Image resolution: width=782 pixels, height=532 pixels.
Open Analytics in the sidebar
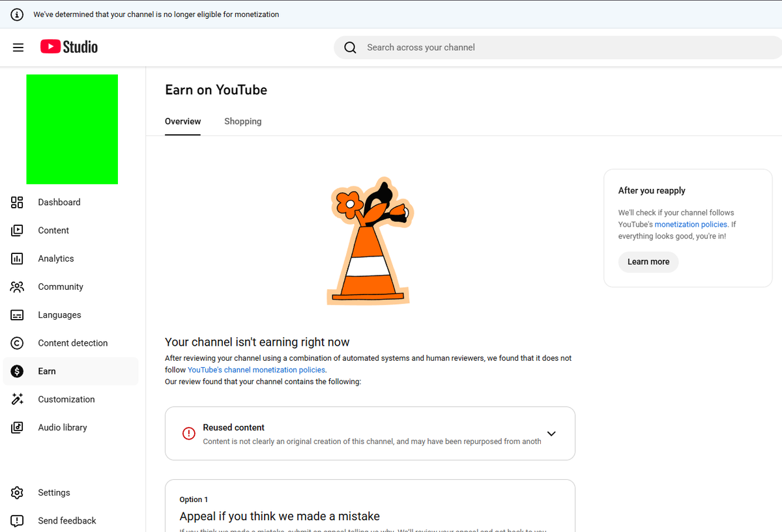[x=70, y=259]
